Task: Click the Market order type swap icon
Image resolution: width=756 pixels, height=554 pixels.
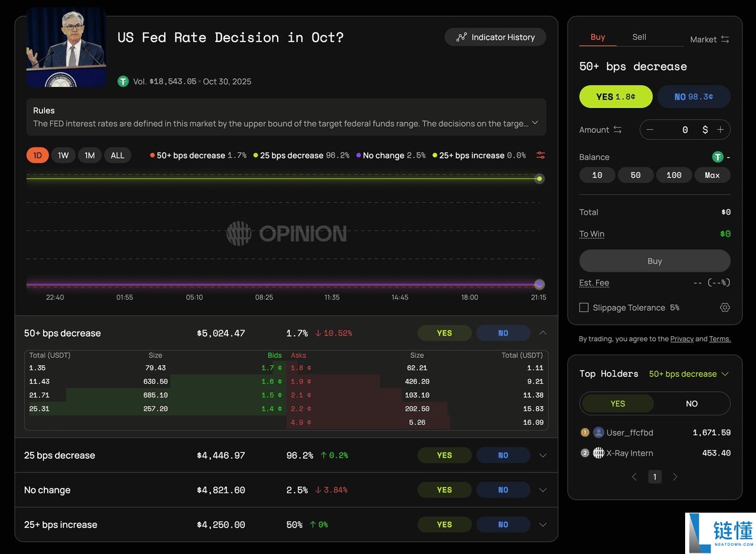Action: pyautogui.click(x=725, y=40)
